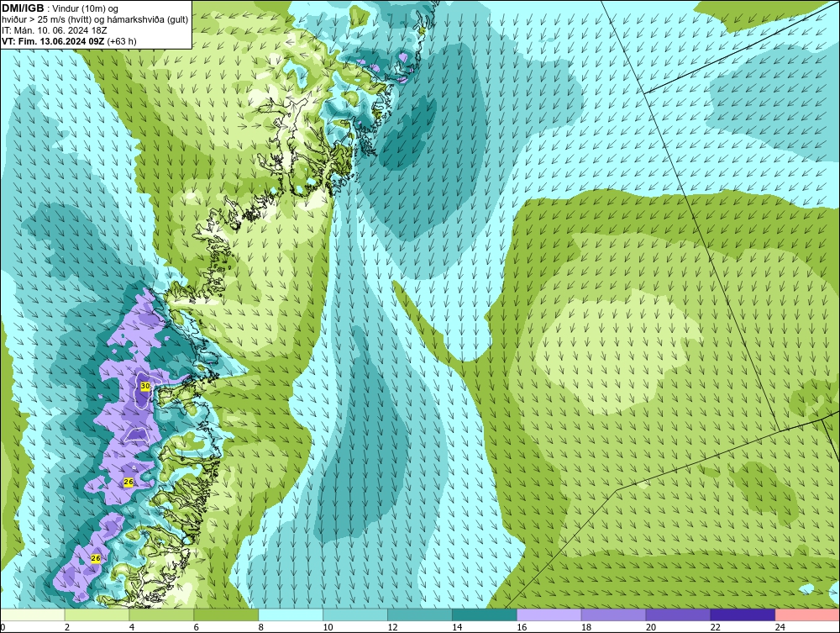
Task: Click the legend scale number 8
Action: [261, 627]
